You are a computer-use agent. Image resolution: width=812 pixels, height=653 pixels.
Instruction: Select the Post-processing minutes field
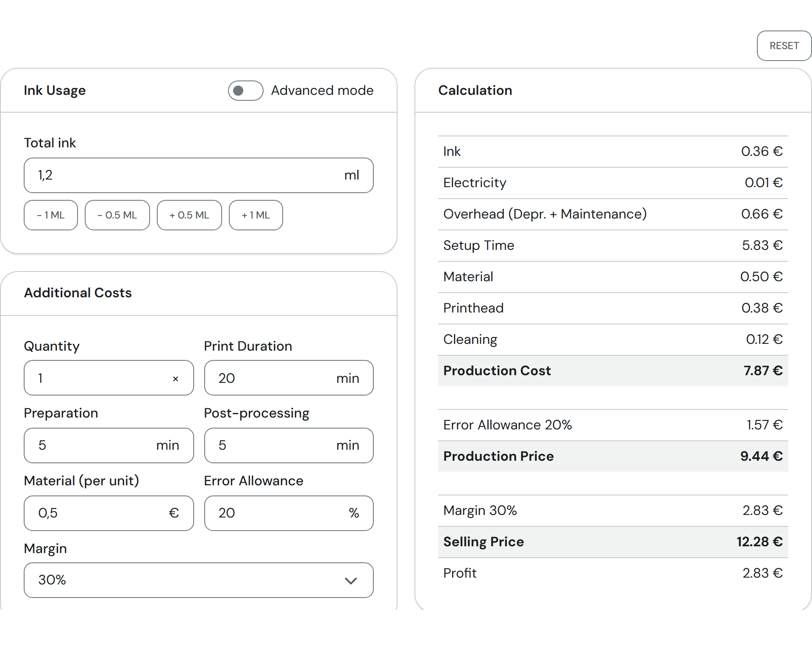coord(289,445)
